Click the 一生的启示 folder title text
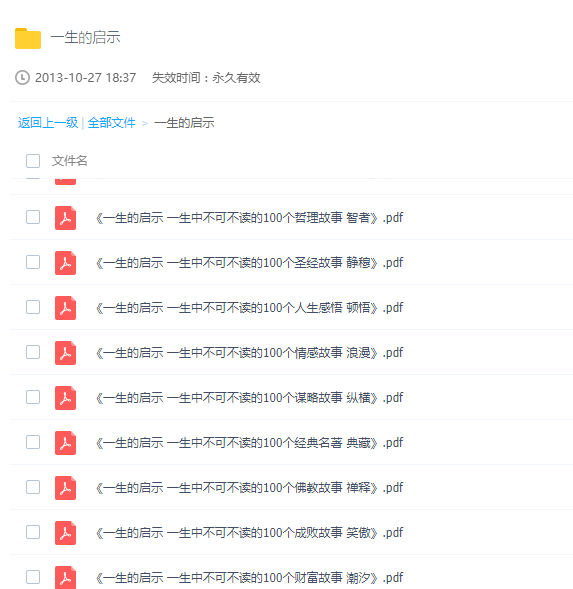573x589 pixels. point(85,38)
